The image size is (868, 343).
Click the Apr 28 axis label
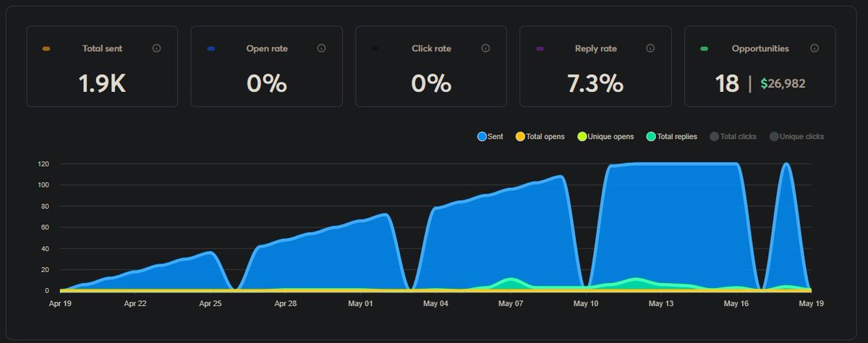pyautogui.click(x=286, y=304)
